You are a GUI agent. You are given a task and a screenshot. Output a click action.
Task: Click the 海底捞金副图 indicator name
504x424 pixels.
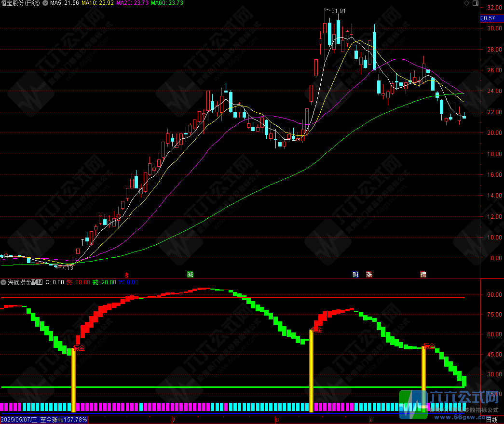[25, 282]
